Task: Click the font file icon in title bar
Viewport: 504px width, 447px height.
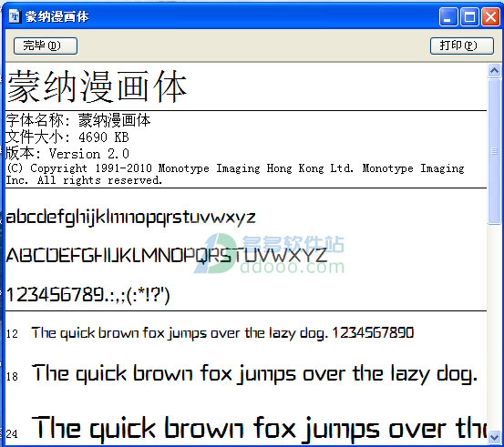Action: [x=15, y=16]
